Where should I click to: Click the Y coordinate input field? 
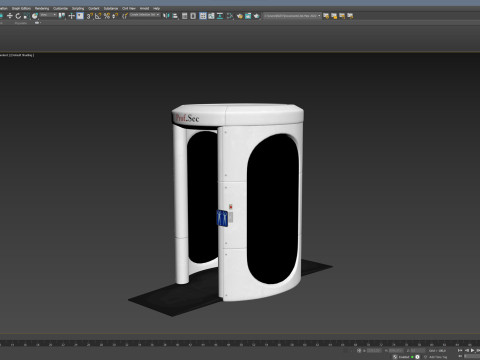coord(396,351)
